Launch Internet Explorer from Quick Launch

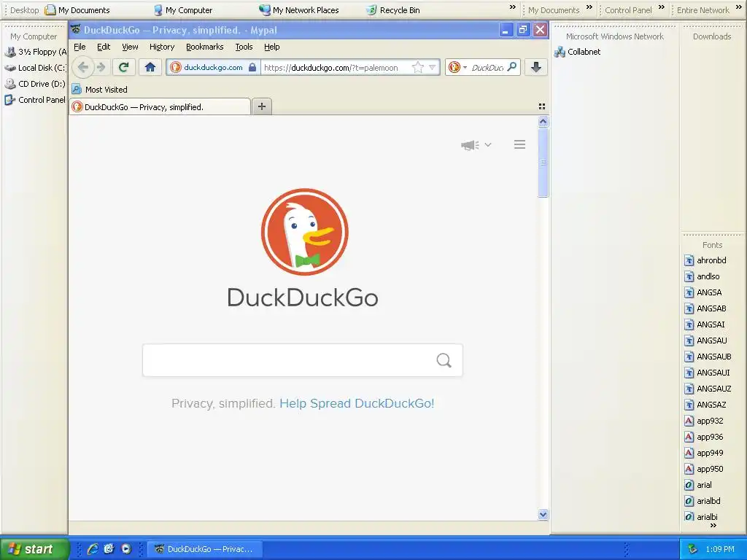pyautogui.click(x=93, y=549)
